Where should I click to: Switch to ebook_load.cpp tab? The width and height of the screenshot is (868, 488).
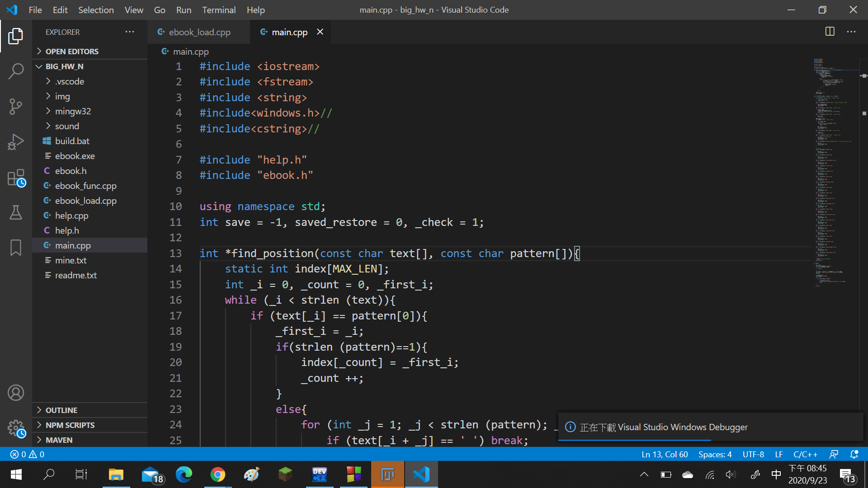[x=199, y=32]
